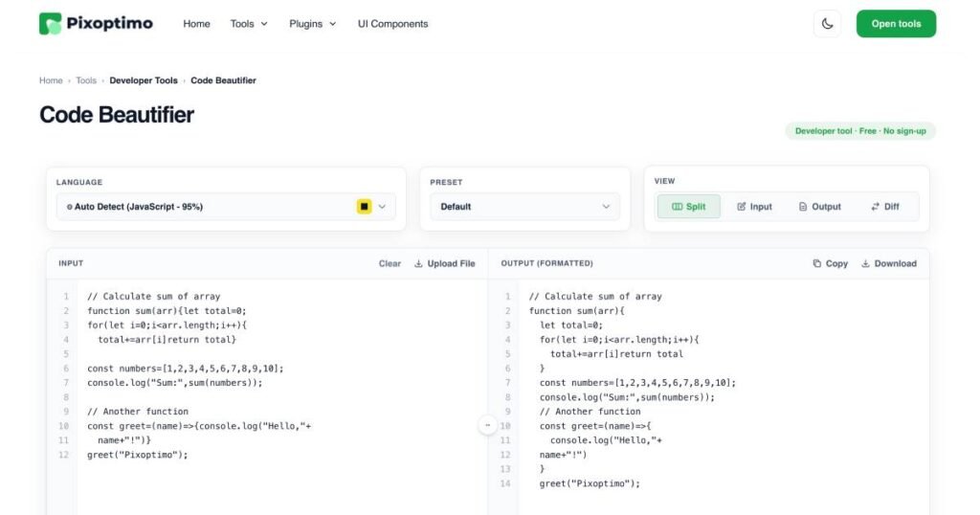Screen dimensions: 980x515
Task: Expand the Plugins navigation menu
Action: click(313, 24)
